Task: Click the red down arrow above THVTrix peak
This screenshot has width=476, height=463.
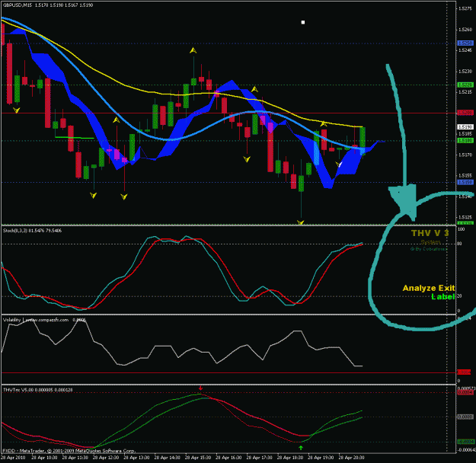Action: [200, 388]
